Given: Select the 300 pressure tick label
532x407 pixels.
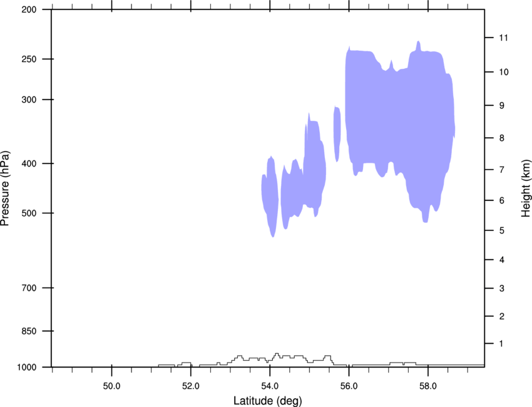Looking at the screenshot, I should click(x=29, y=100).
